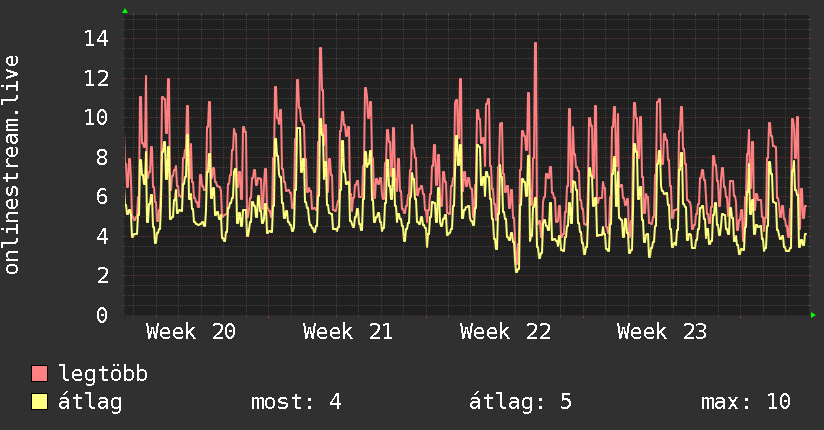
Task: Click the green arrow atop the y-axis
Action: 125,11
